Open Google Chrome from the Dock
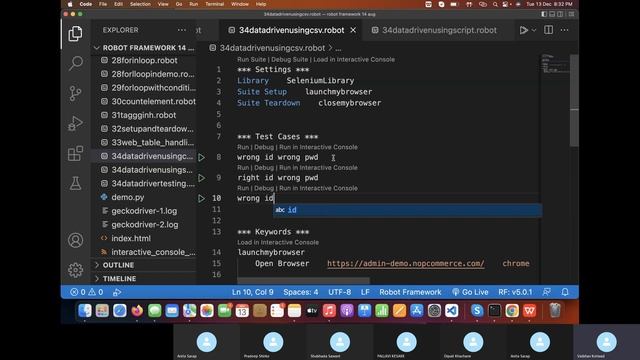Viewport: 640px width, 360px height. (512, 311)
